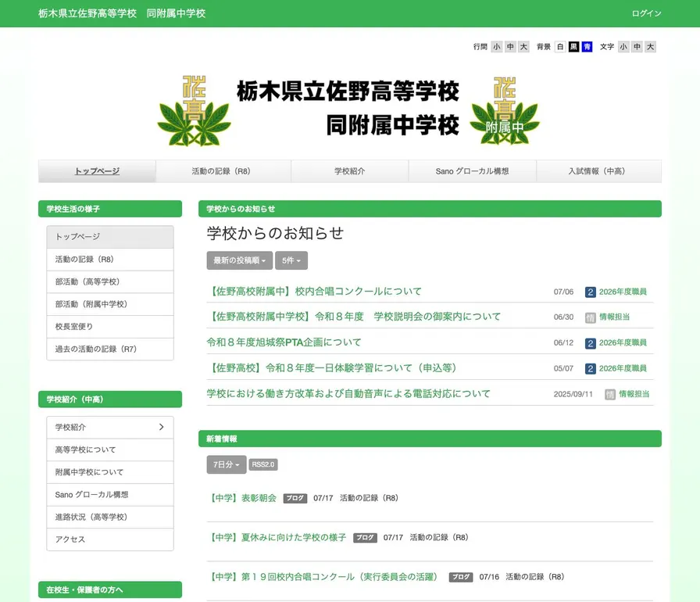Open 夏休みに向けた学校の様子 blog post
Viewport: 700px width, 602px height.
[x=278, y=537]
